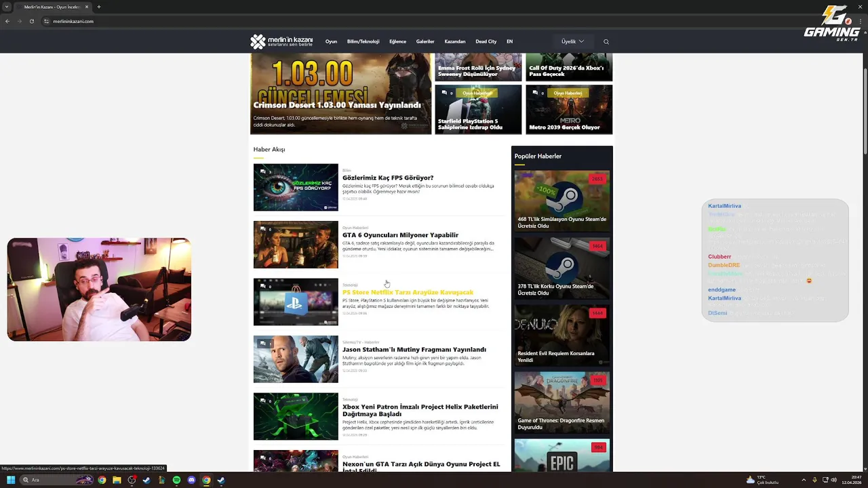Open the weather widget showing 13°C
The width and height of the screenshot is (868, 488).
[762, 480]
